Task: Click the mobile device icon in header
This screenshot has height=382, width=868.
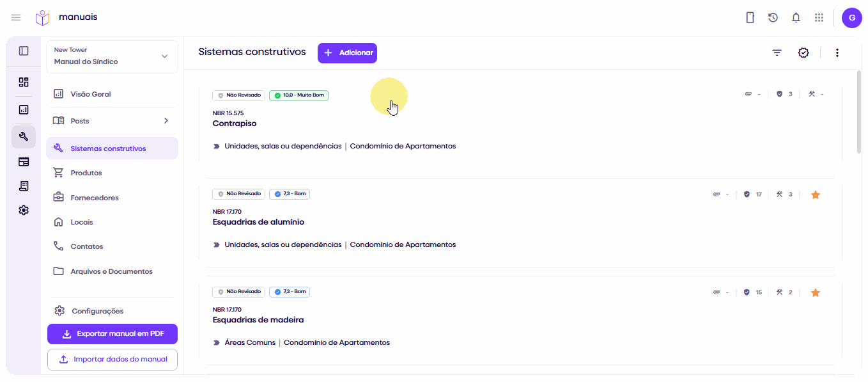Action: click(x=750, y=18)
